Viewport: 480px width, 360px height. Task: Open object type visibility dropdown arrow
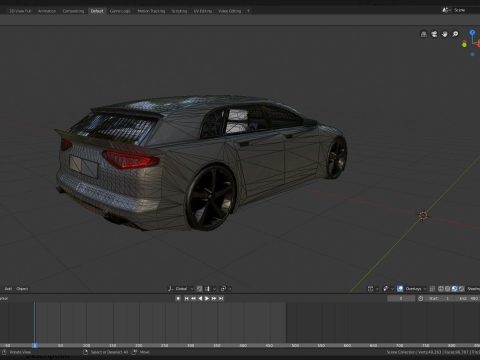coord(377,289)
